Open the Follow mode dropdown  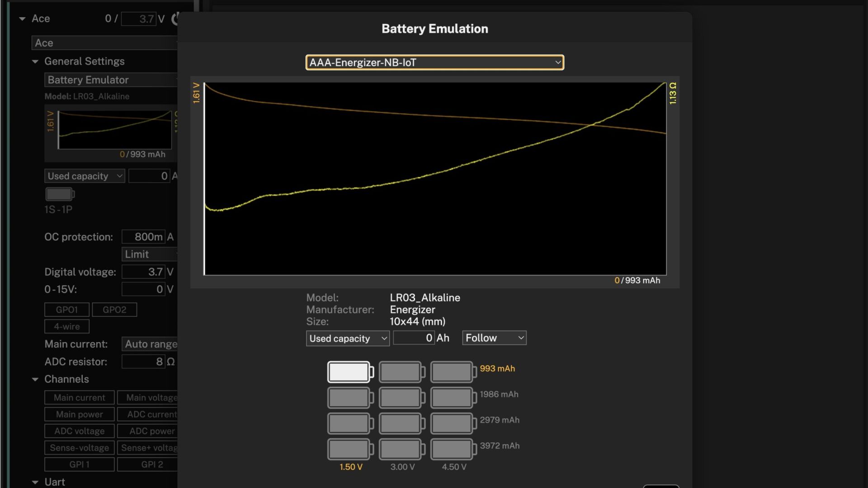click(x=494, y=338)
